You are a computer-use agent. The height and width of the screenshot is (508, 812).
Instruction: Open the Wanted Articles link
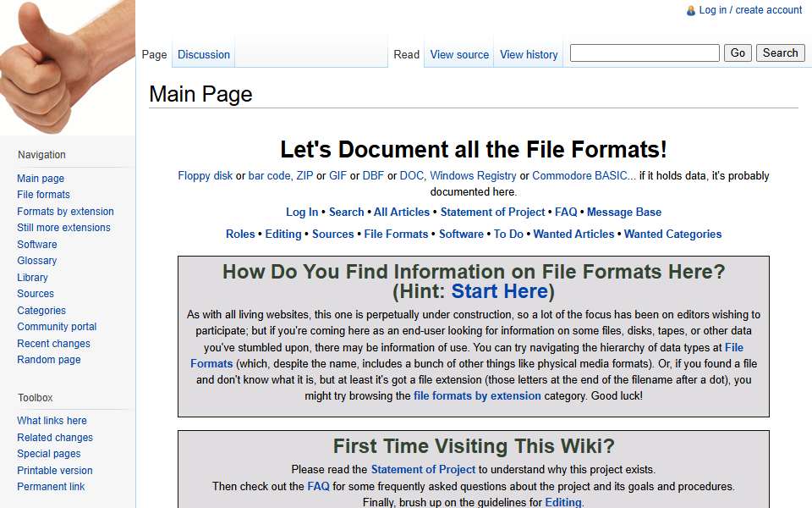[573, 235]
